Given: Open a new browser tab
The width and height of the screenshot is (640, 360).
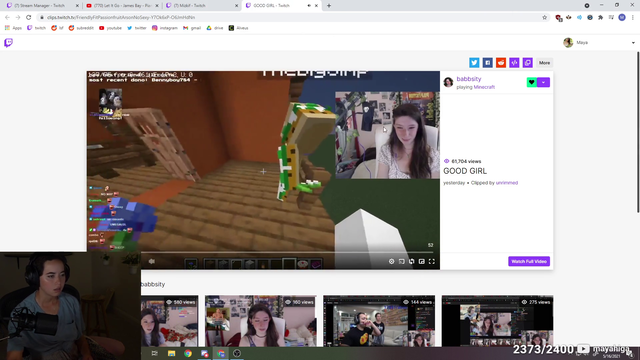Looking at the screenshot, I should pyautogui.click(x=329, y=6).
